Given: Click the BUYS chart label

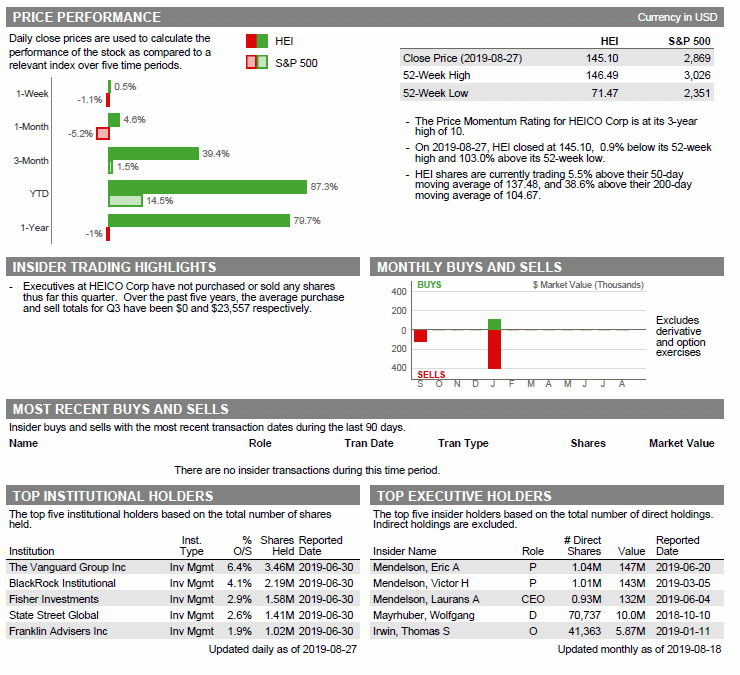Looking at the screenshot, I should [x=429, y=285].
